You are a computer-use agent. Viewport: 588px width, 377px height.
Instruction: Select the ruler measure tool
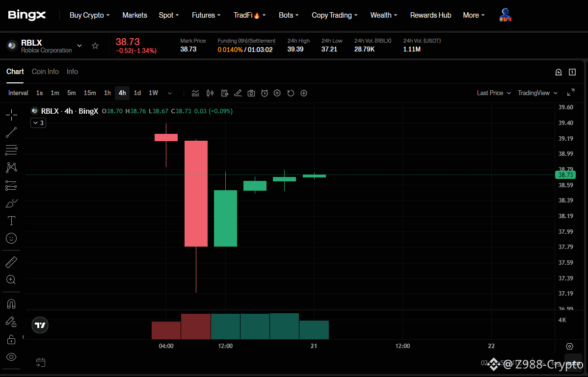tap(11, 262)
